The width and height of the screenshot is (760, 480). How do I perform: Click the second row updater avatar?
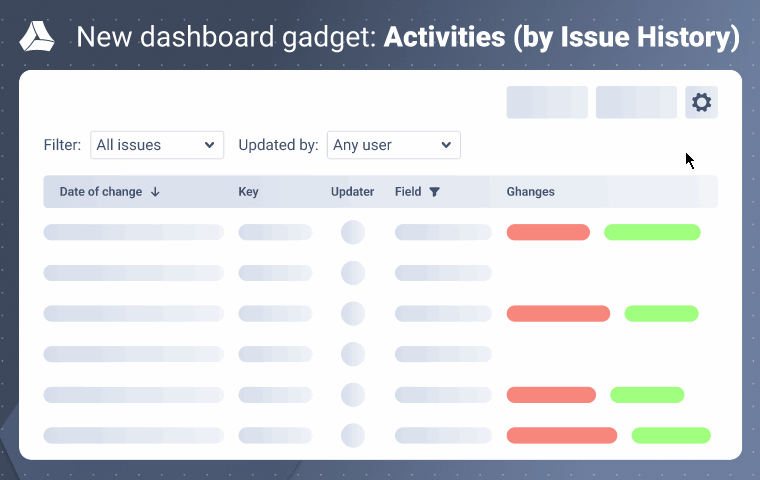pyautogui.click(x=353, y=273)
